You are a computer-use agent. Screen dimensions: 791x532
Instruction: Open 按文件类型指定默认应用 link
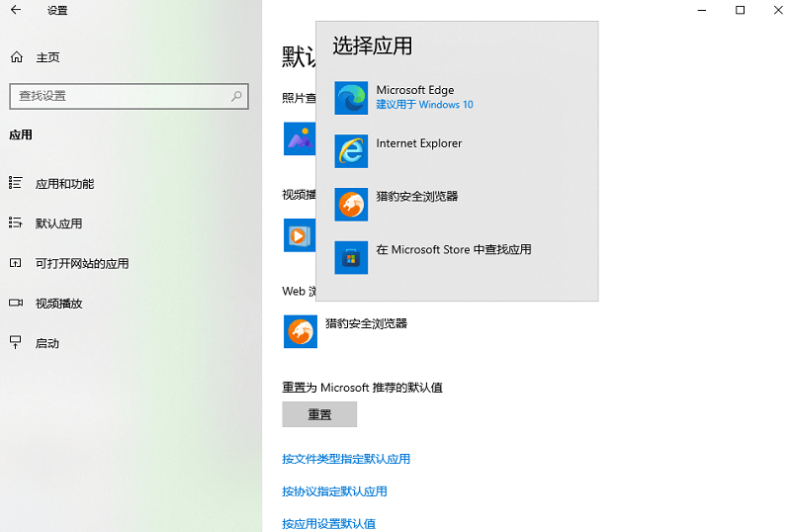click(346, 459)
